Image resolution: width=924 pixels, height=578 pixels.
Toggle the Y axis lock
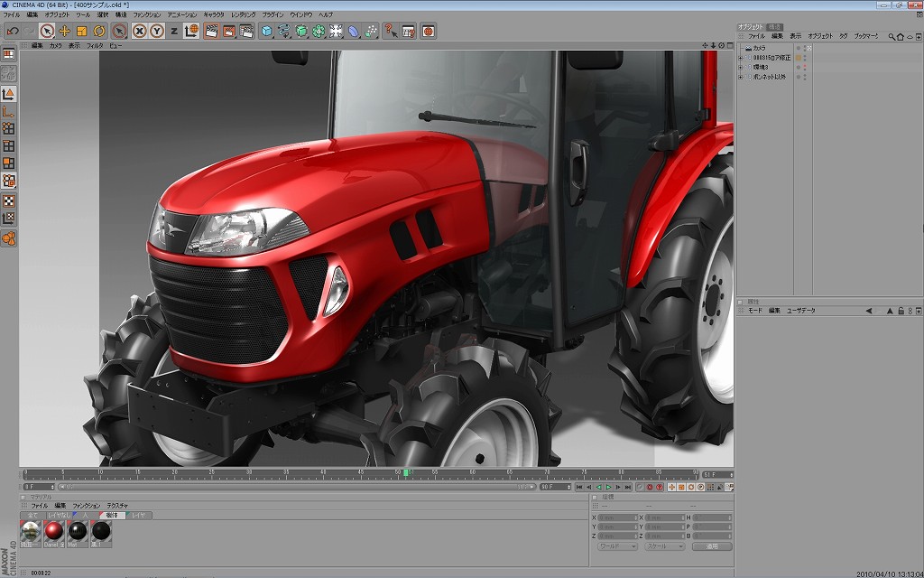tap(156, 31)
